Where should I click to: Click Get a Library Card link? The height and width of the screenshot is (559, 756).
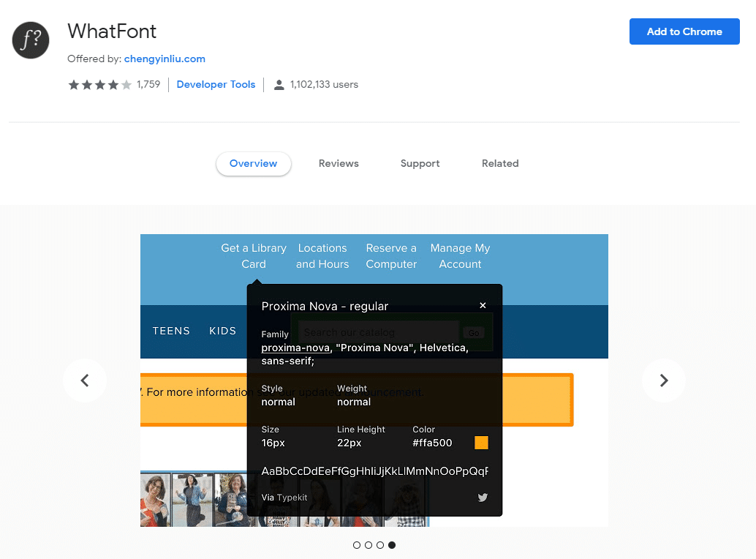[254, 256]
